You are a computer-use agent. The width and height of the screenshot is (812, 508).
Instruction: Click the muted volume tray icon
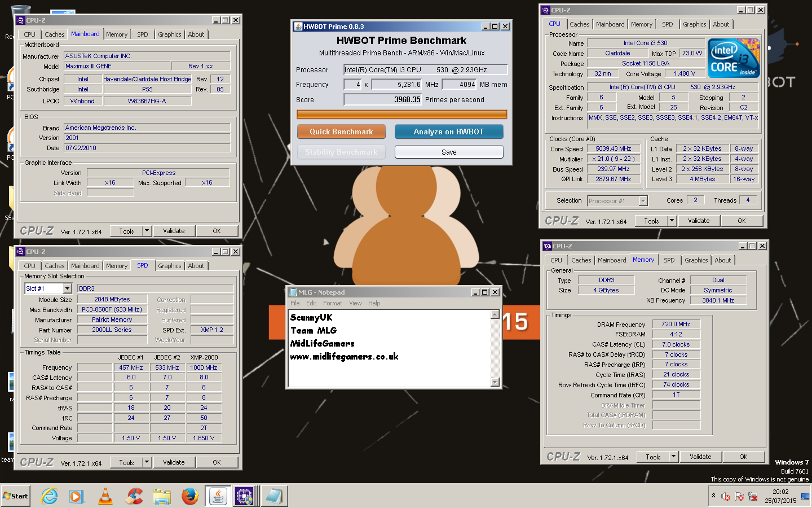click(x=726, y=497)
